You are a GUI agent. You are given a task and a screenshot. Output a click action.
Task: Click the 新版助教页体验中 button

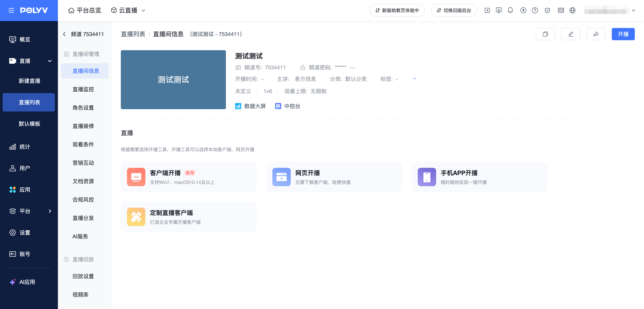[x=397, y=10]
